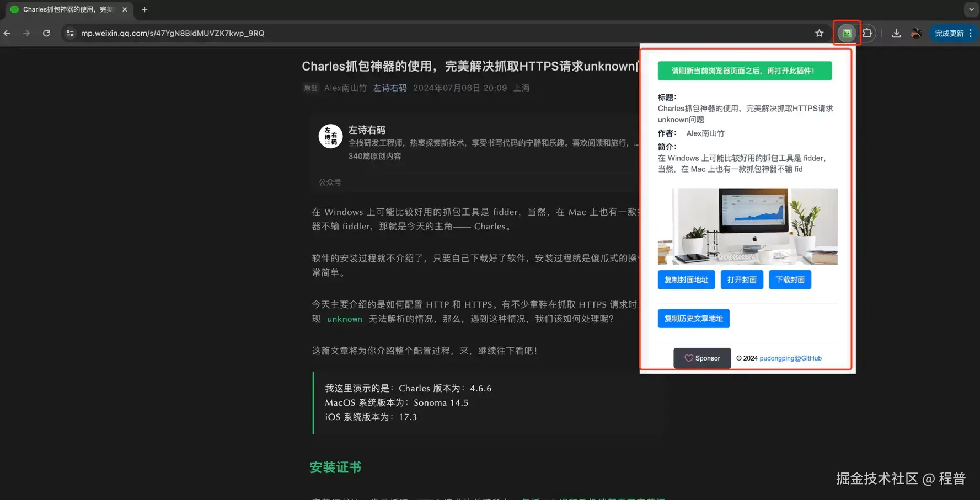Click the Sponsor heart icon in the popup

pos(688,358)
